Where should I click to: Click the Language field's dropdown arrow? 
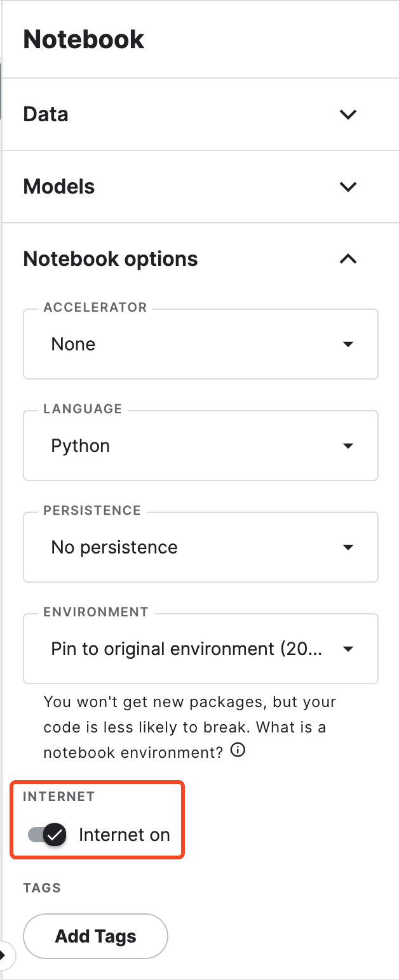348,446
